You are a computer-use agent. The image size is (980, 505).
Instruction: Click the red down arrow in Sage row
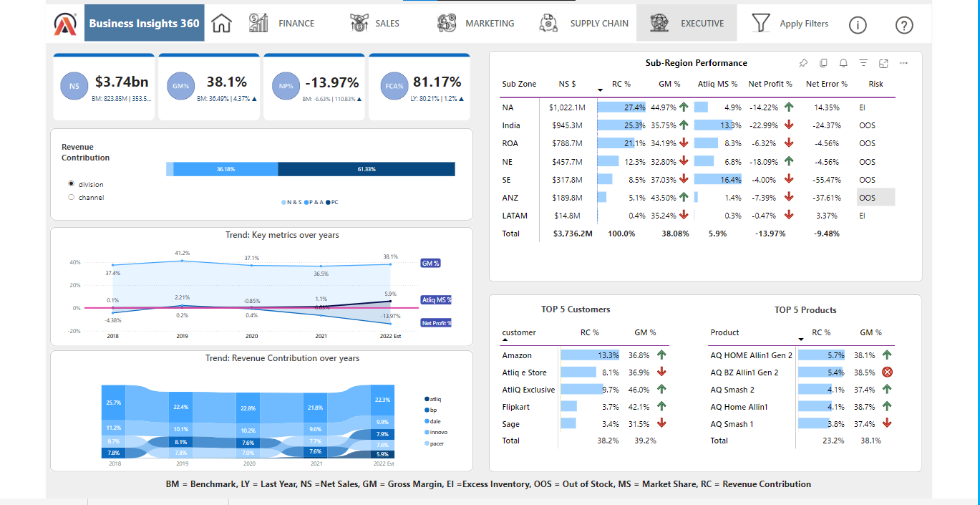coord(661,423)
